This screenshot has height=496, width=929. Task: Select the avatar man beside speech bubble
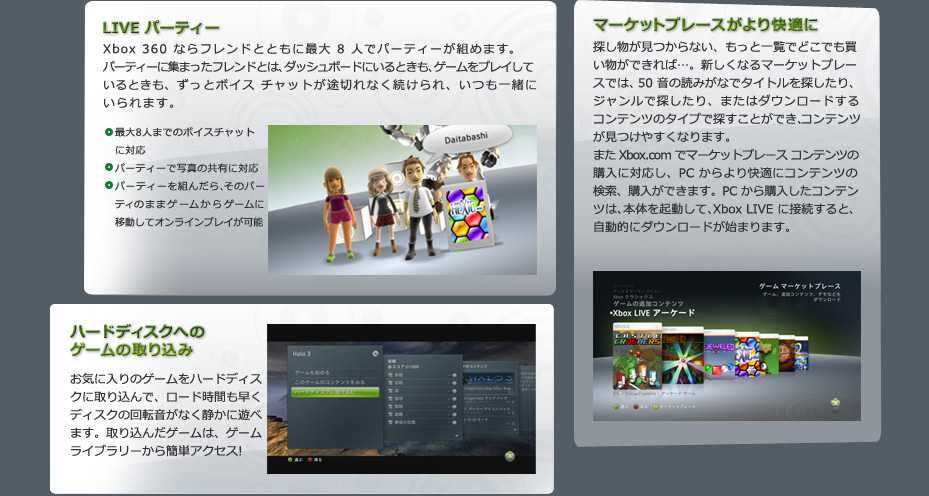467,167
